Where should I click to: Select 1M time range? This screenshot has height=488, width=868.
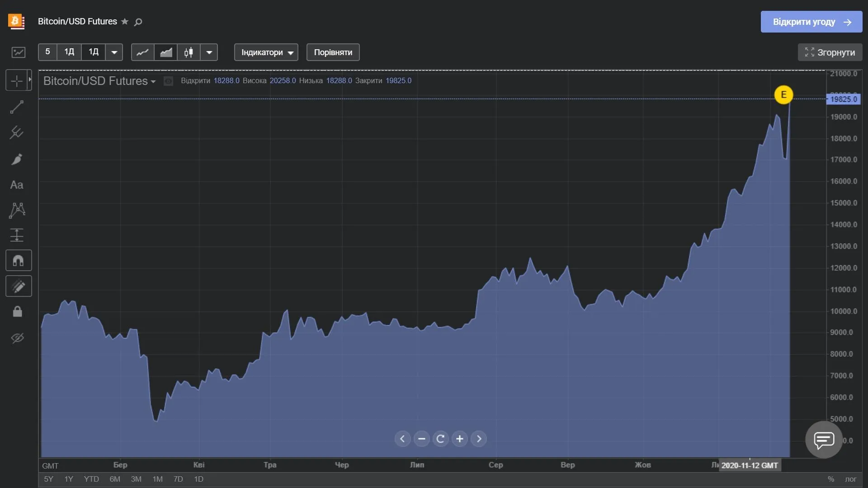[157, 479]
